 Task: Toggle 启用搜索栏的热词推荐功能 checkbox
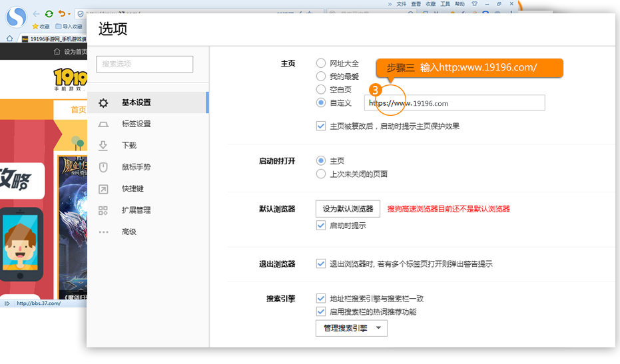point(321,311)
